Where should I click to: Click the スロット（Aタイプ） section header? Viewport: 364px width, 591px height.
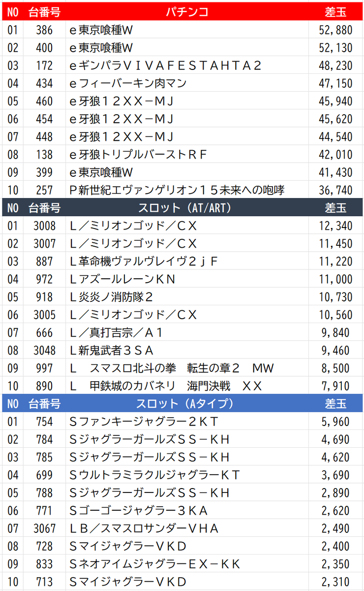point(187,403)
